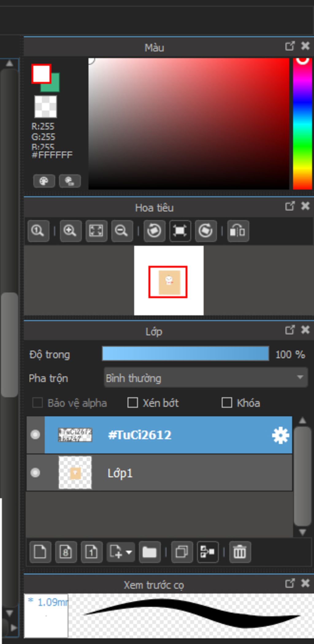Enable the Xén bớt checkbox
Image resolution: width=314 pixels, height=644 pixels.
coord(132,402)
